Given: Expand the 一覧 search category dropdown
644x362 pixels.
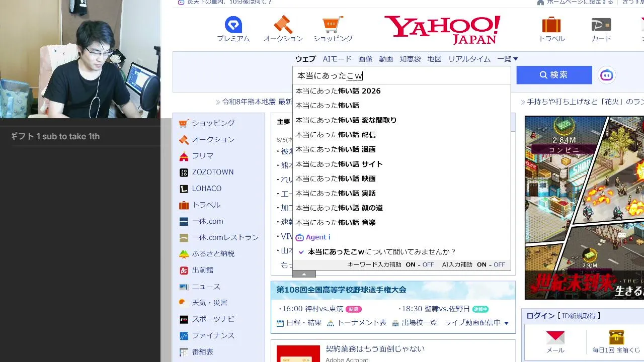Looking at the screenshot, I should [508, 59].
